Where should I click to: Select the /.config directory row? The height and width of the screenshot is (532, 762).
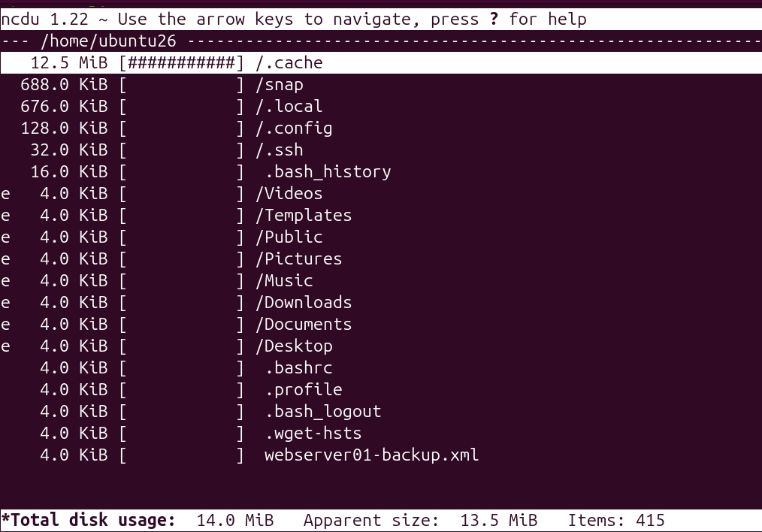tap(381, 128)
